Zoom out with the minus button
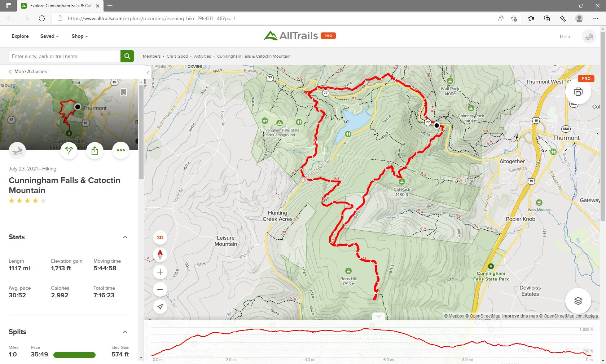 (160, 289)
